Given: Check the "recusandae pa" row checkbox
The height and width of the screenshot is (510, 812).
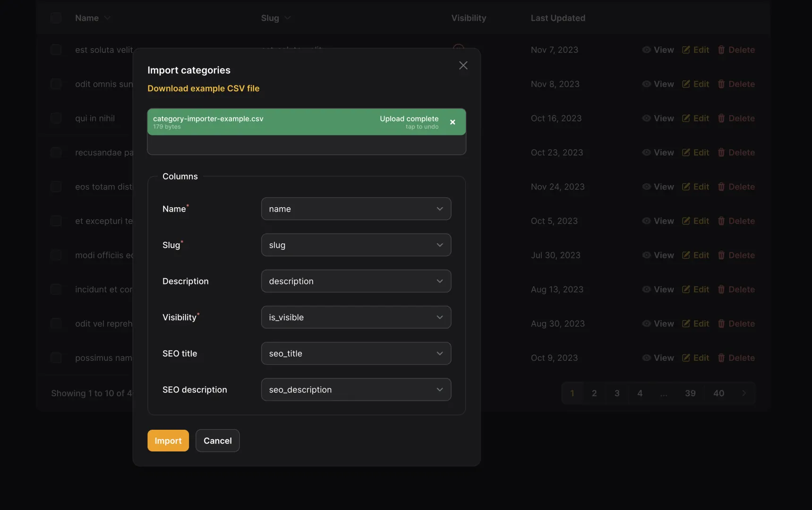Looking at the screenshot, I should (x=56, y=152).
